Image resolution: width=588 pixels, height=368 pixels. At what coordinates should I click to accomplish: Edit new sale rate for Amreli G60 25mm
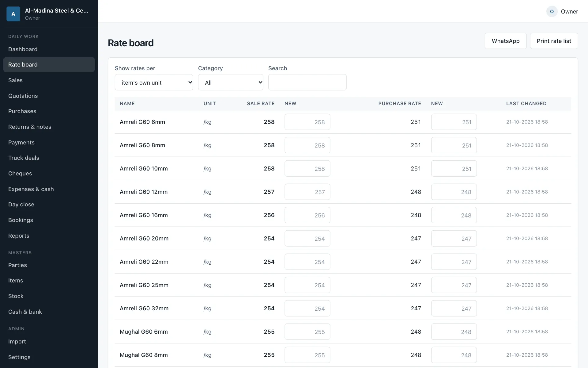[307, 285]
